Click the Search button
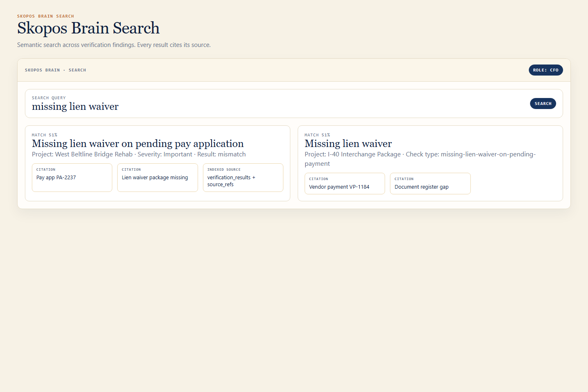Screen dimensions: 588x392 543,103
